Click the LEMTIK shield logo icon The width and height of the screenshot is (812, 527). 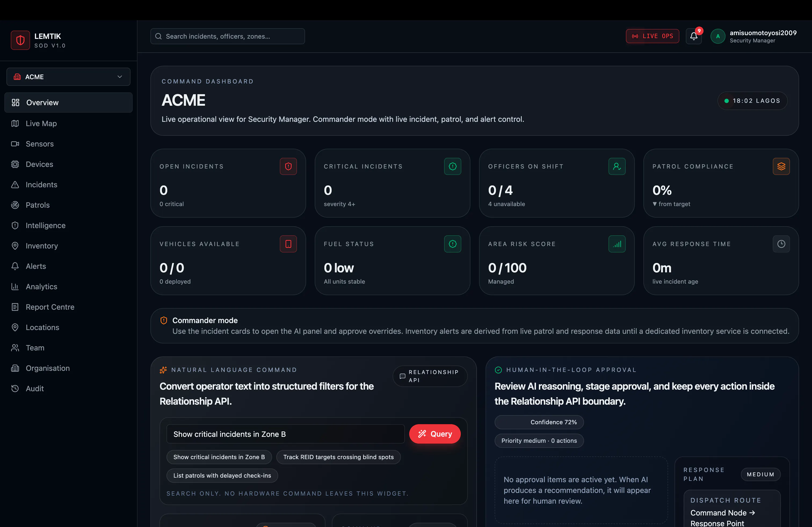coord(20,40)
